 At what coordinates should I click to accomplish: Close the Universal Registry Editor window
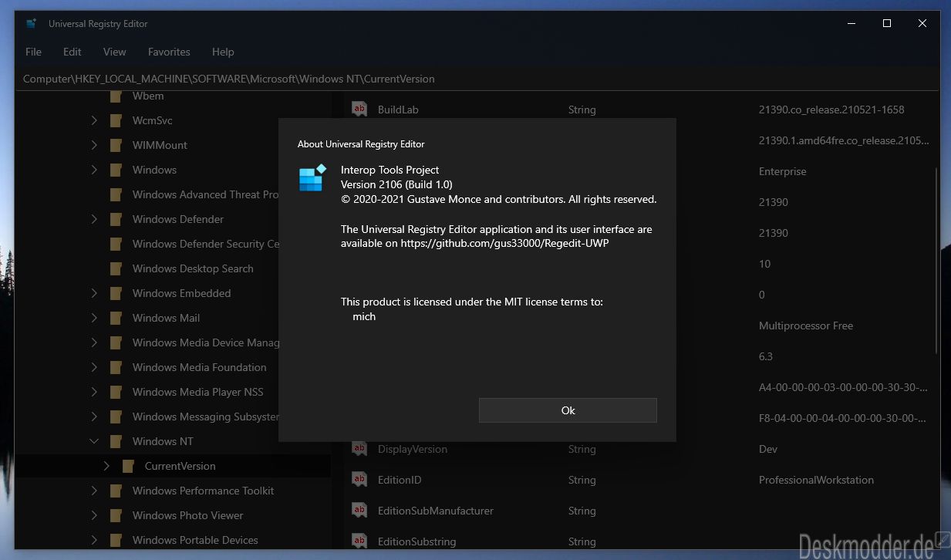[x=922, y=23]
